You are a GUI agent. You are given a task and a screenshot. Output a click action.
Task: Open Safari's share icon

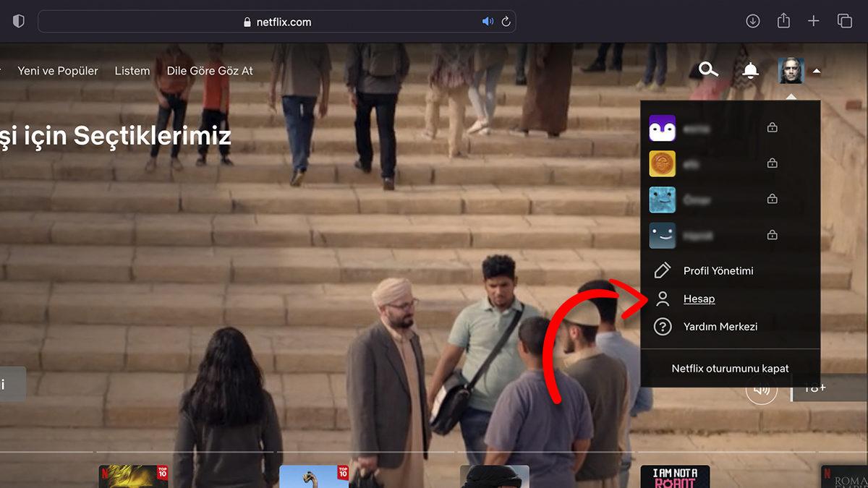(x=783, y=21)
